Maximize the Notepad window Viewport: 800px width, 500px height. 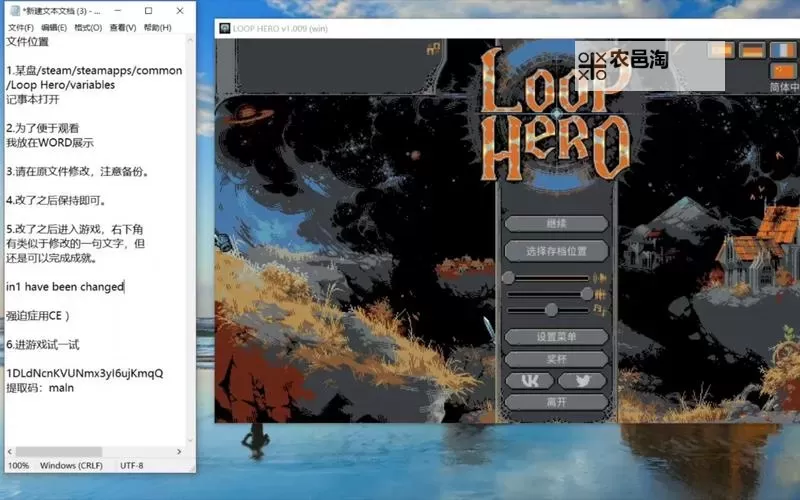[148, 11]
